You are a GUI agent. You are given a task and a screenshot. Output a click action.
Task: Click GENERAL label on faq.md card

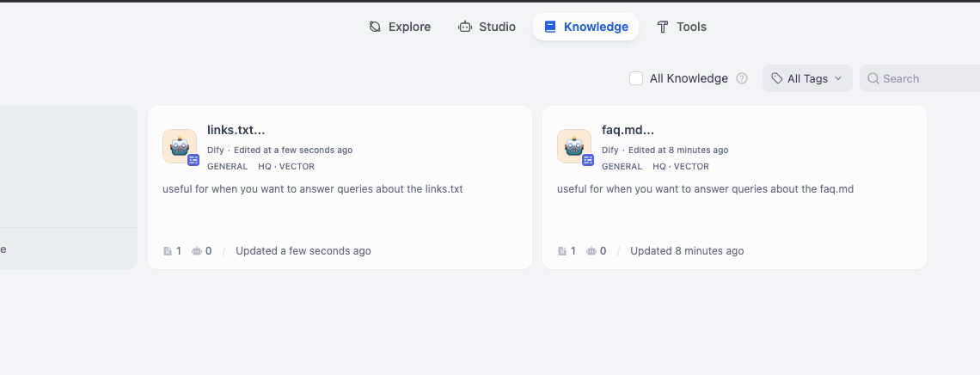(x=622, y=167)
